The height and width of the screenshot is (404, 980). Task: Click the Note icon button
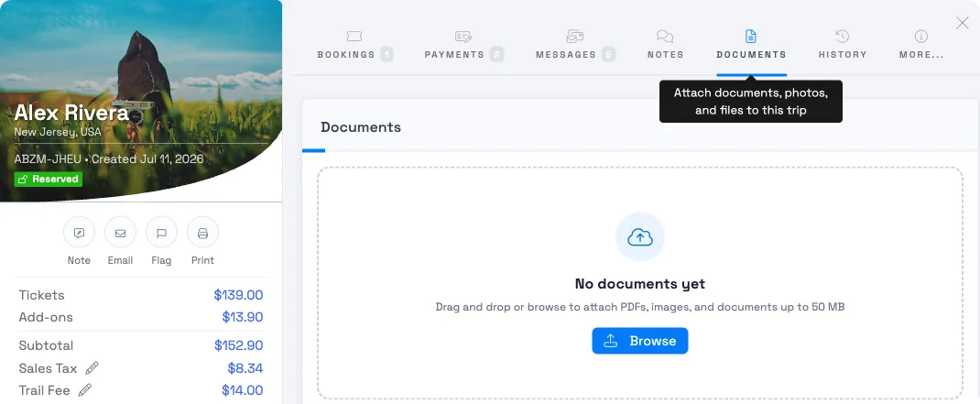pyautogui.click(x=79, y=233)
